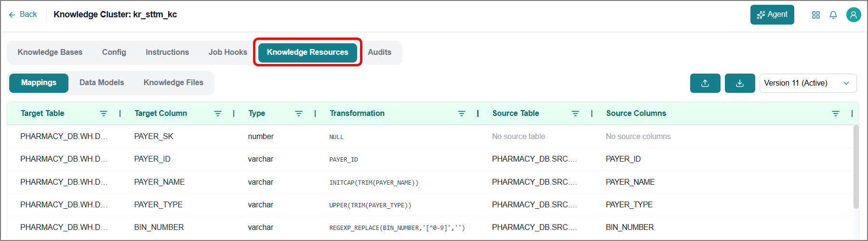Open filter for Type column

(x=299, y=114)
